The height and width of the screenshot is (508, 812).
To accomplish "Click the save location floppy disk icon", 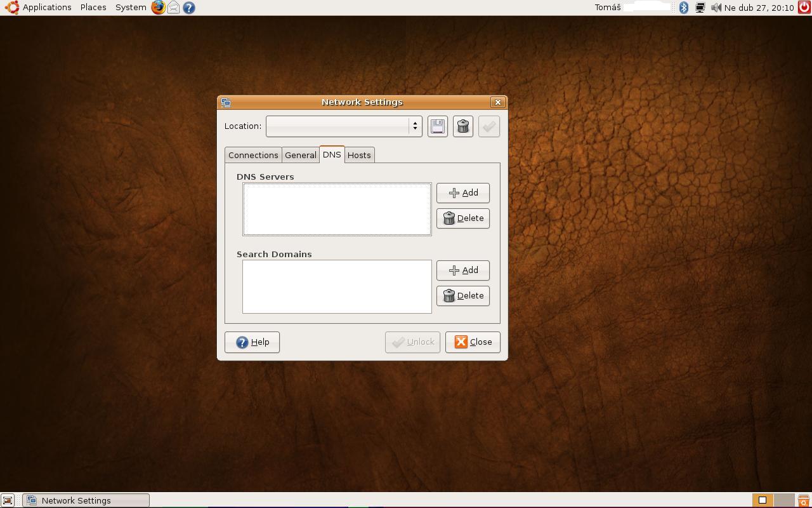I will [438, 126].
